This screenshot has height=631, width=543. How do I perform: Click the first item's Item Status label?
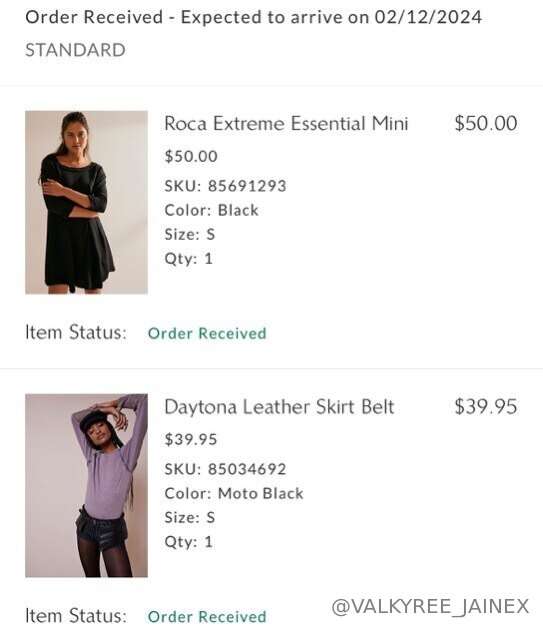76,332
